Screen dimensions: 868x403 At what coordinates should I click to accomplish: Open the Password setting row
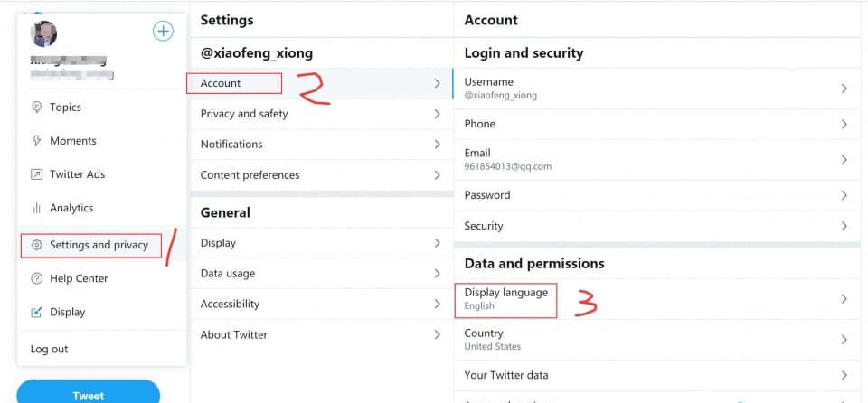click(487, 195)
